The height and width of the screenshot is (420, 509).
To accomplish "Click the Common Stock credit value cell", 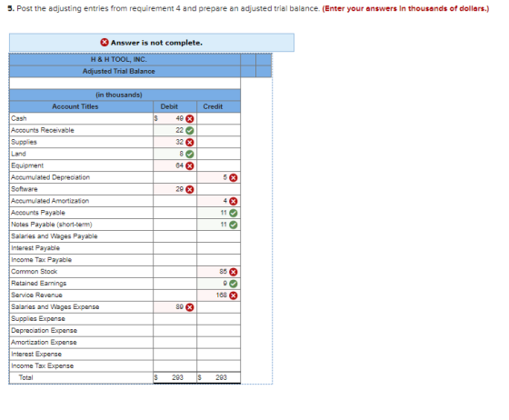I will (218, 272).
